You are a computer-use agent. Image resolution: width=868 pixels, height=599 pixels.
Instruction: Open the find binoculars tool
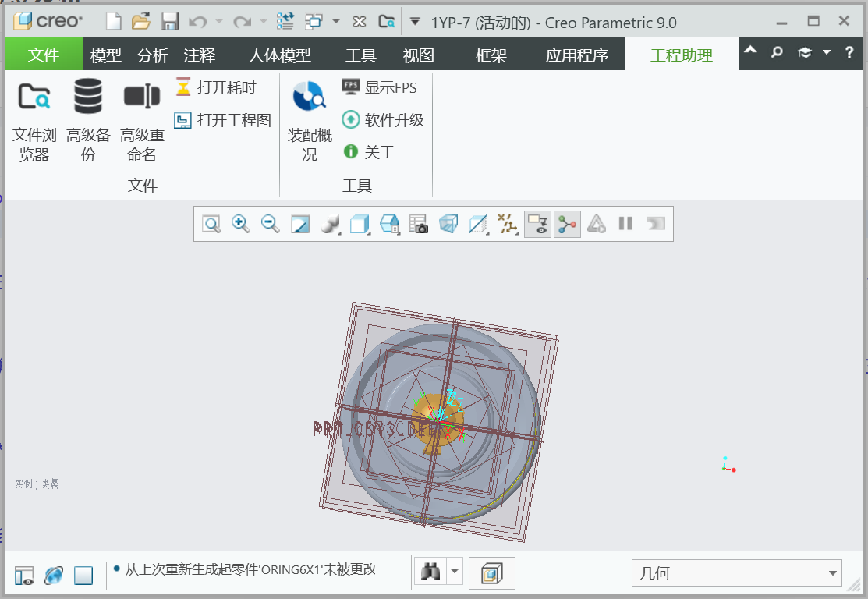[x=430, y=572]
